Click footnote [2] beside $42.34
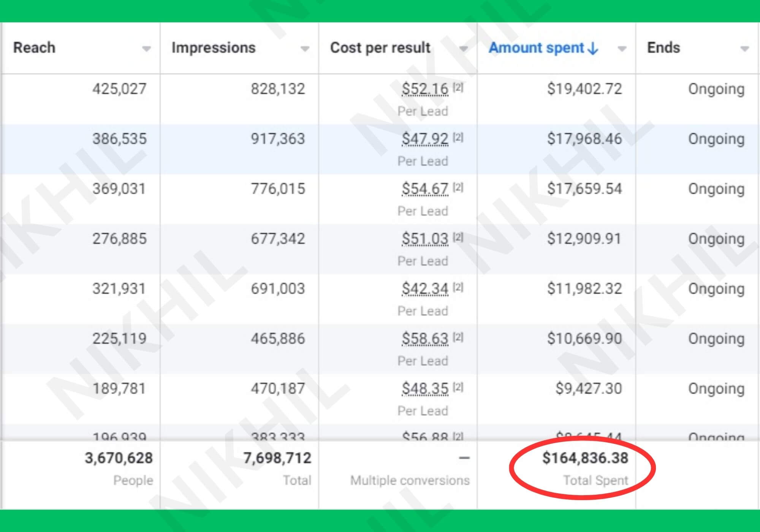 458,287
